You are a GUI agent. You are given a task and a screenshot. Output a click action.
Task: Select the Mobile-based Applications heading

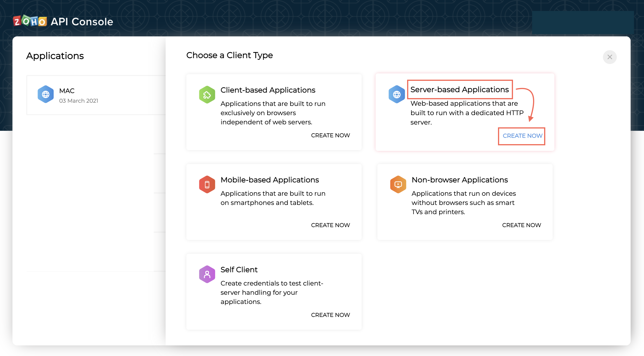pos(269,180)
